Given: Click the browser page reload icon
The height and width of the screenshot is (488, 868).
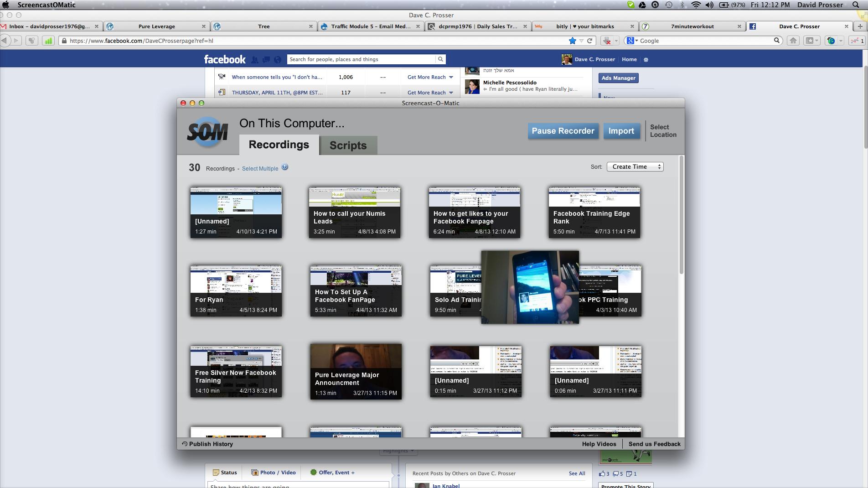Looking at the screenshot, I should tap(590, 41).
